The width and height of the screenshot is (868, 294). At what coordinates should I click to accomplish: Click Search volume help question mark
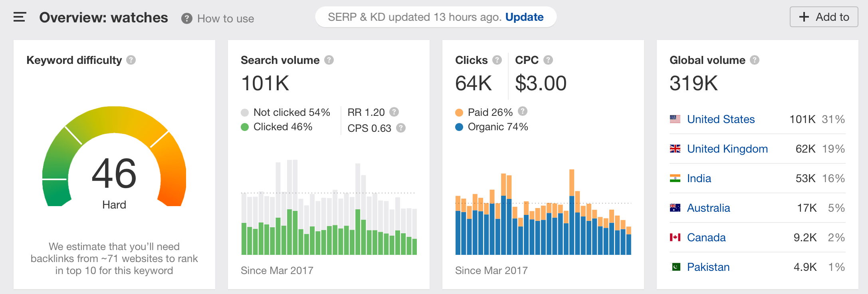329,60
